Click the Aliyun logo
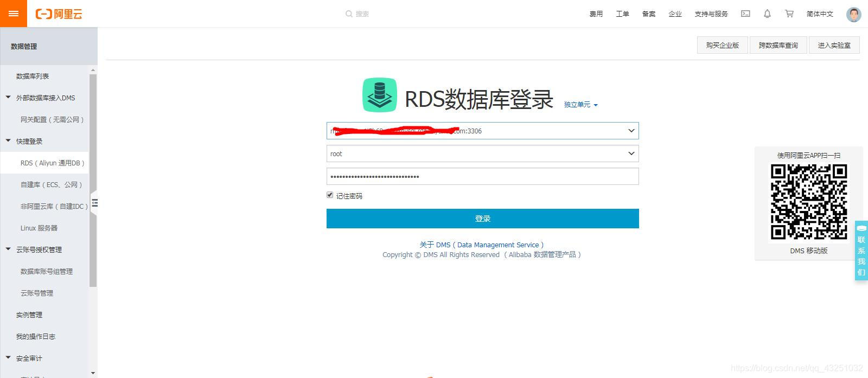Image resolution: width=868 pixels, height=378 pixels. (59, 14)
